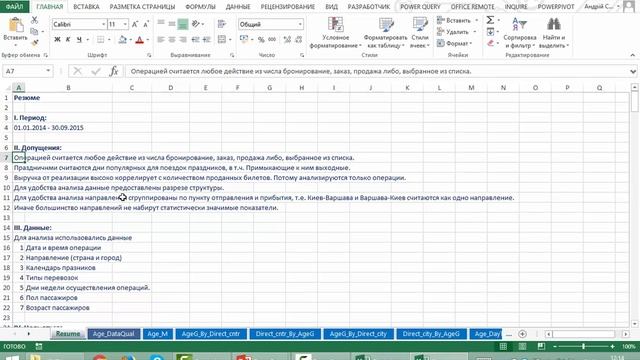Toggle Bold (Ж) formatting
Image resolution: width=640 pixels, height=360 pixels.
57,40
